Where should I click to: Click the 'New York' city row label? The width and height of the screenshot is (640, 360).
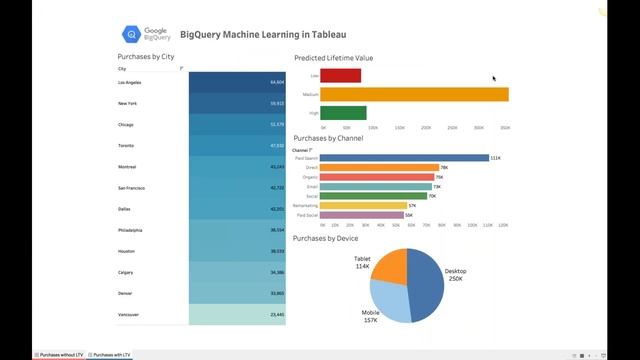[127, 104]
